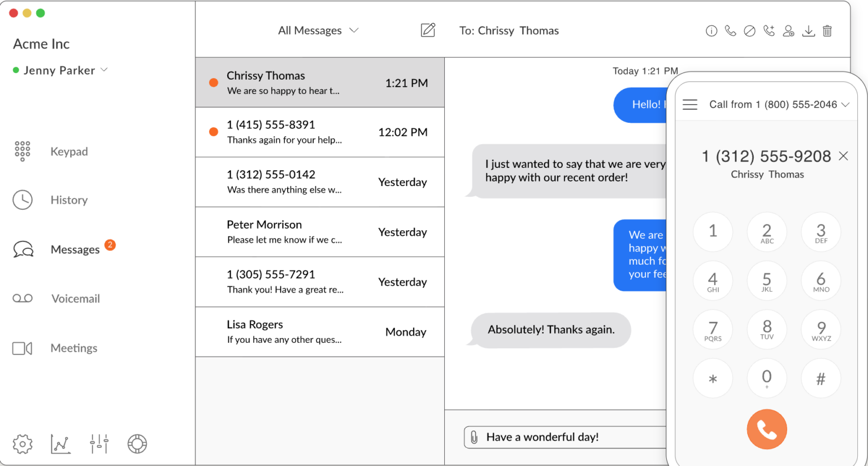Open the analytics chart tool

60,444
